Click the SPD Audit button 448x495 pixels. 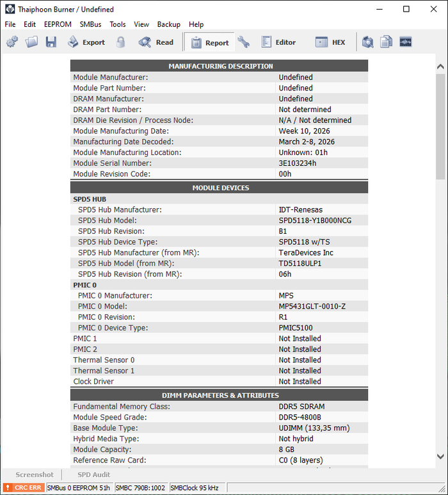pyautogui.click(x=94, y=475)
